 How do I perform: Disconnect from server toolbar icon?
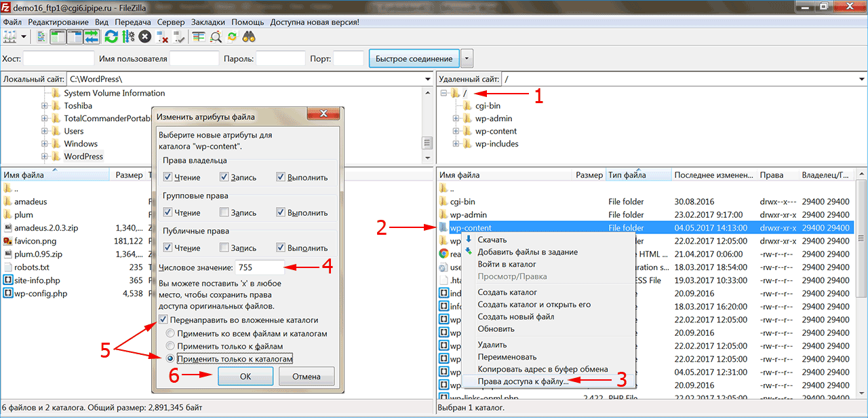click(162, 36)
